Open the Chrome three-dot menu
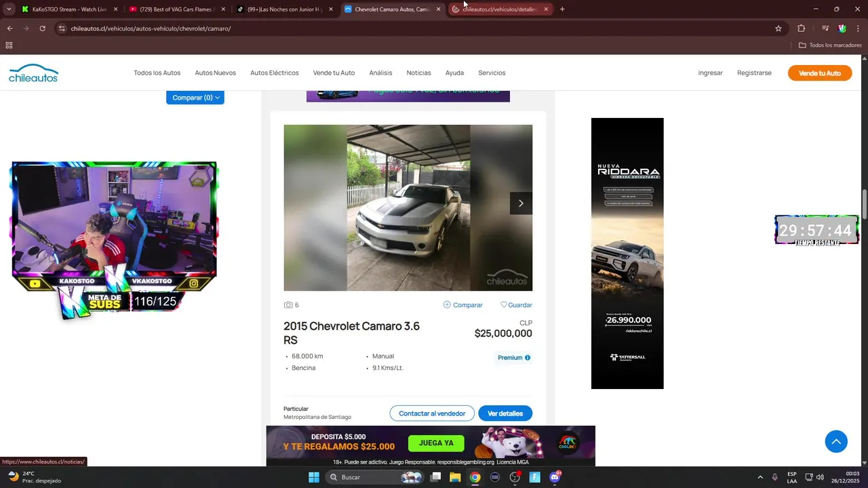This screenshot has width=868, height=488. (x=859, y=28)
